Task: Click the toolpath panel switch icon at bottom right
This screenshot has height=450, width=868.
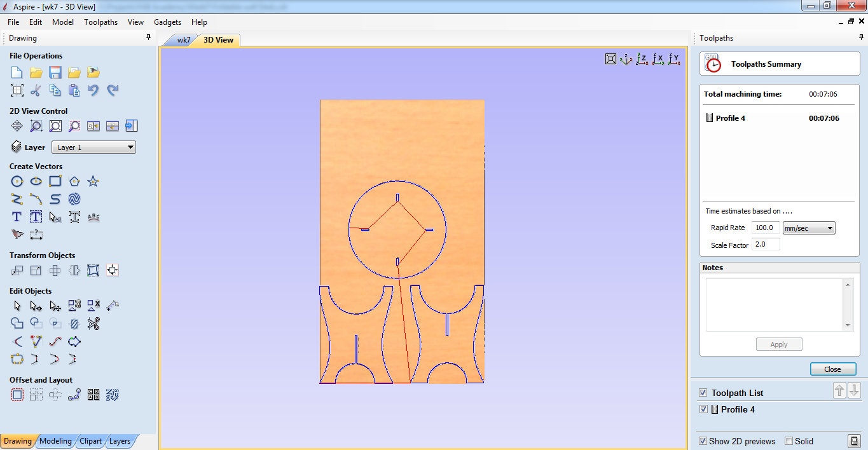Action: click(x=854, y=441)
